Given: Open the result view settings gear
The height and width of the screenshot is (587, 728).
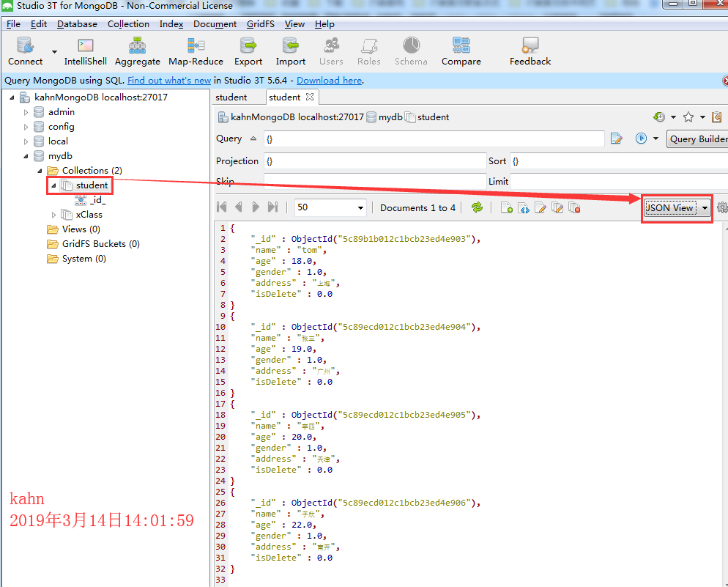Looking at the screenshot, I should pos(722,207).
